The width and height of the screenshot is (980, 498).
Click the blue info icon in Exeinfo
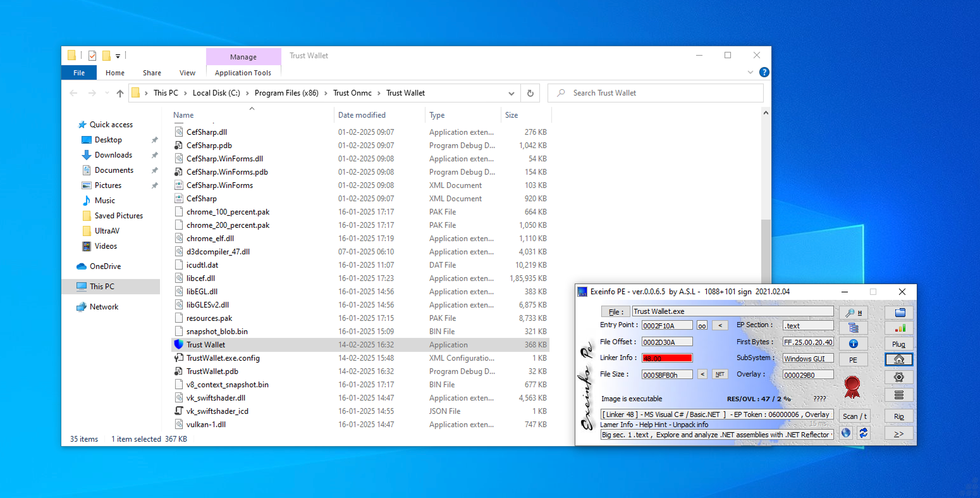(854, 344)
